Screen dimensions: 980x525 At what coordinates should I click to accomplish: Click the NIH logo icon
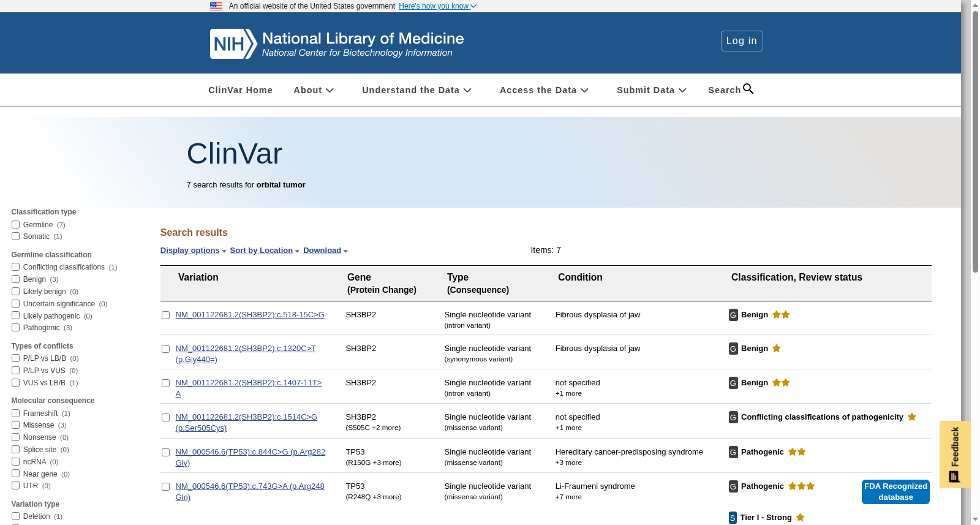(233, 43)
